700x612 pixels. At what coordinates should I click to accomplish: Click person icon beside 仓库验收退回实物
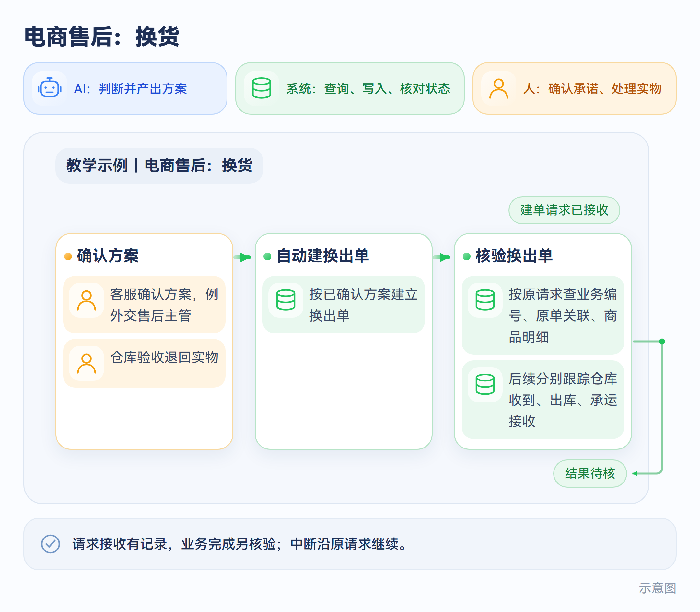(x=87, y=363)
